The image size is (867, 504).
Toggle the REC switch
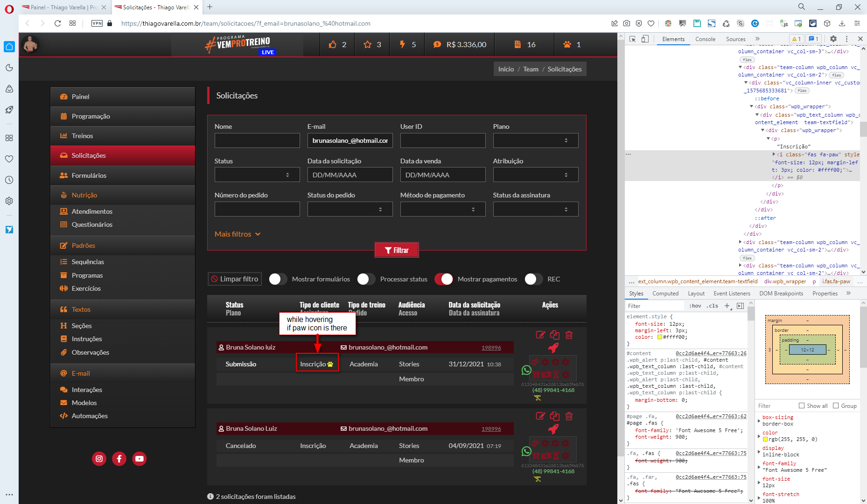pyautogui.click(x=534, y=279)
